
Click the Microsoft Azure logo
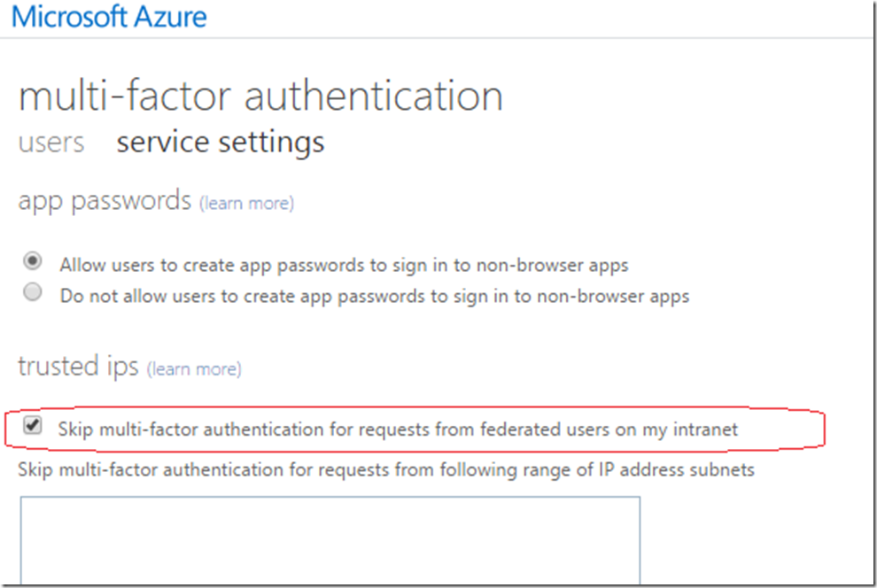(x=109, y=16)
